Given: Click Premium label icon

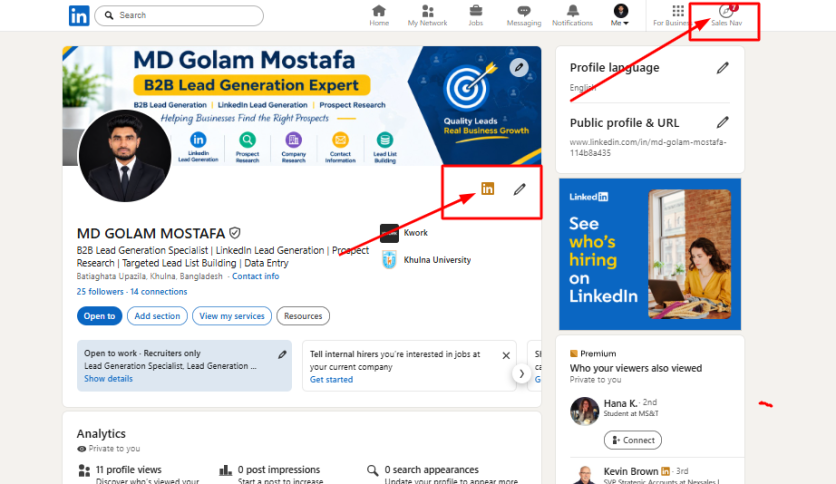Looking at the screenshot, I should click(x=574, y=353).
